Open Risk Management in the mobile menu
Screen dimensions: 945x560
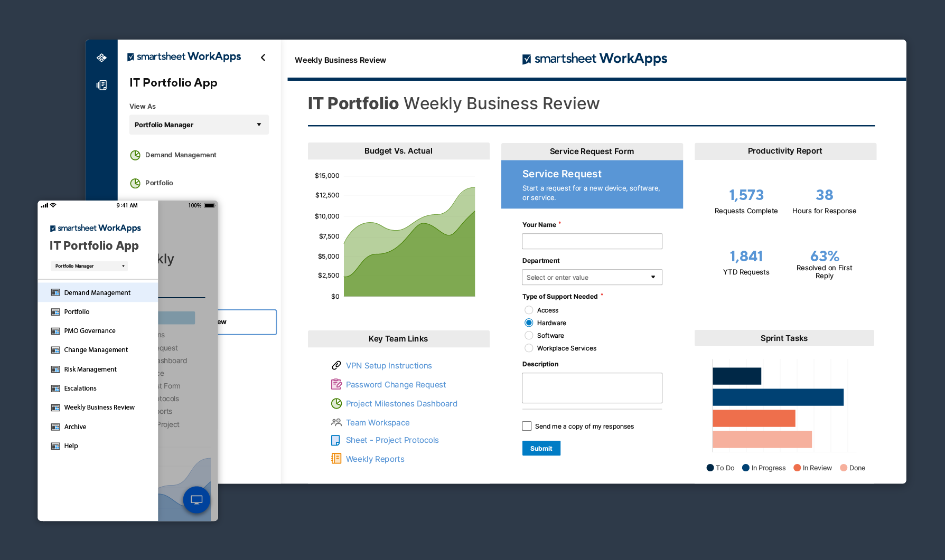click(x=90, y=369)
